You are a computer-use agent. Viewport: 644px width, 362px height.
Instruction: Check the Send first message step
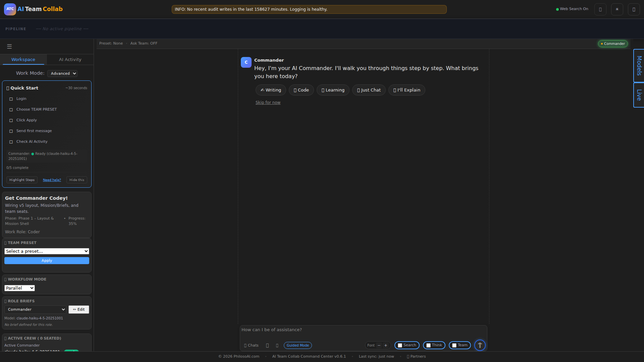coord(11,131)
